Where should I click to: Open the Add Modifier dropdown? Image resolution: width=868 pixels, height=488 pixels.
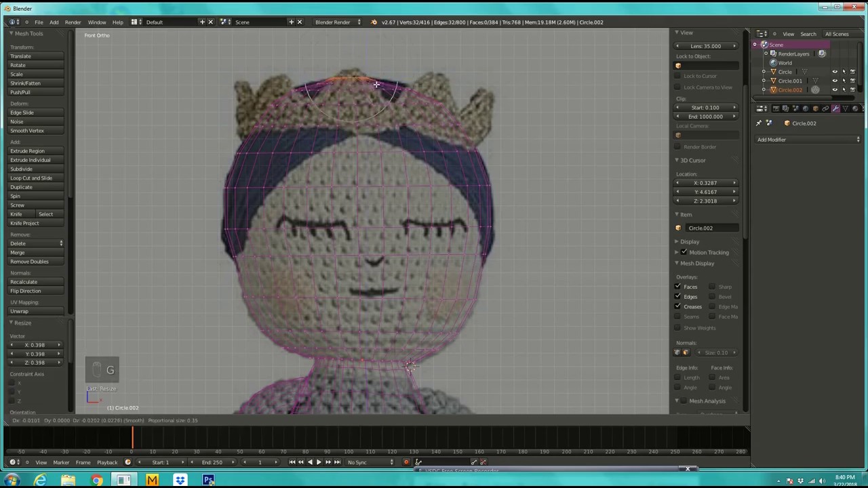[809, 140]
